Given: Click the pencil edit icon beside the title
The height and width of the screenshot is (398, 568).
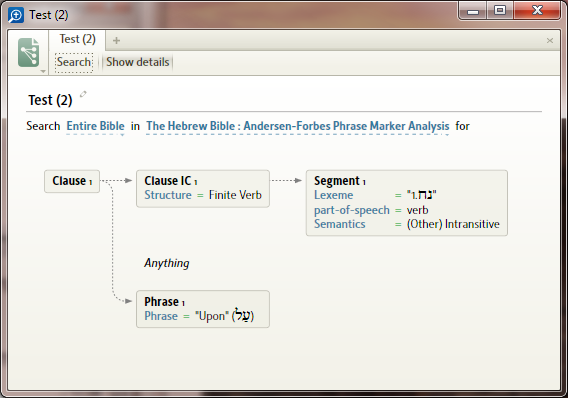Looking at the screenshot, I should (83, 94).
